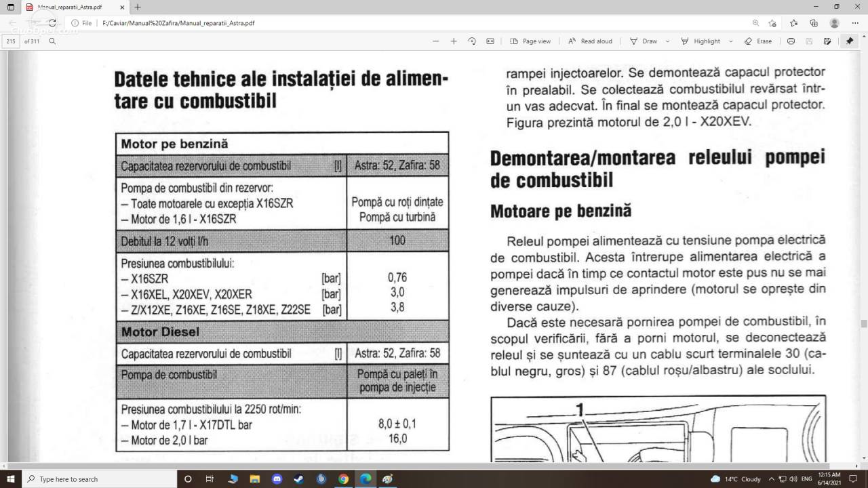Click heading 'Motoare pe benzină'
Viewport: 868px width, 488px height.
pos(561,211)
